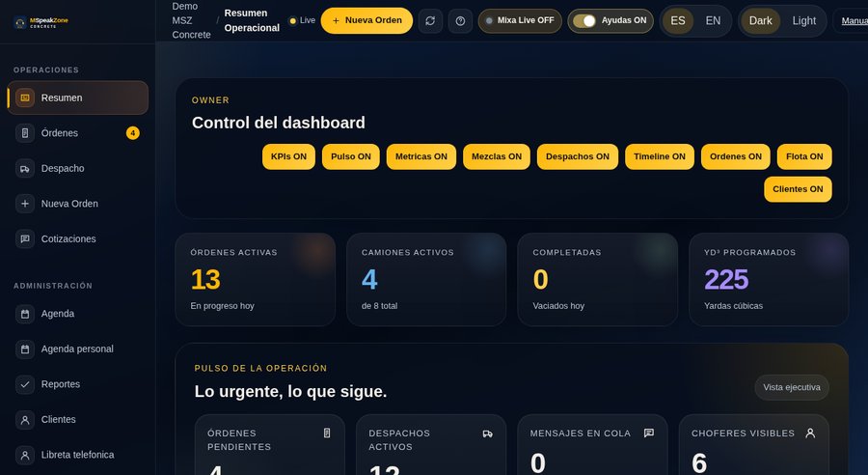Open the Manual link in top bar
Image resolution: width=868 pixels, height=475 pixels.
(854, 21)
